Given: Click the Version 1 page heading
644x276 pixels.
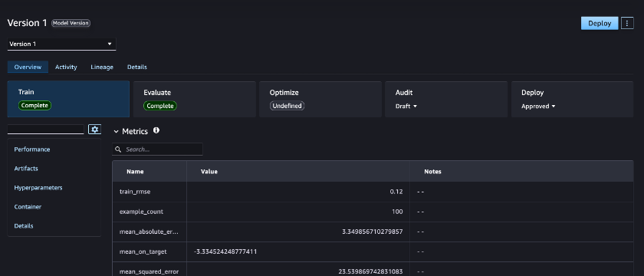Looking at the screenshot, I should click(27, 23).
